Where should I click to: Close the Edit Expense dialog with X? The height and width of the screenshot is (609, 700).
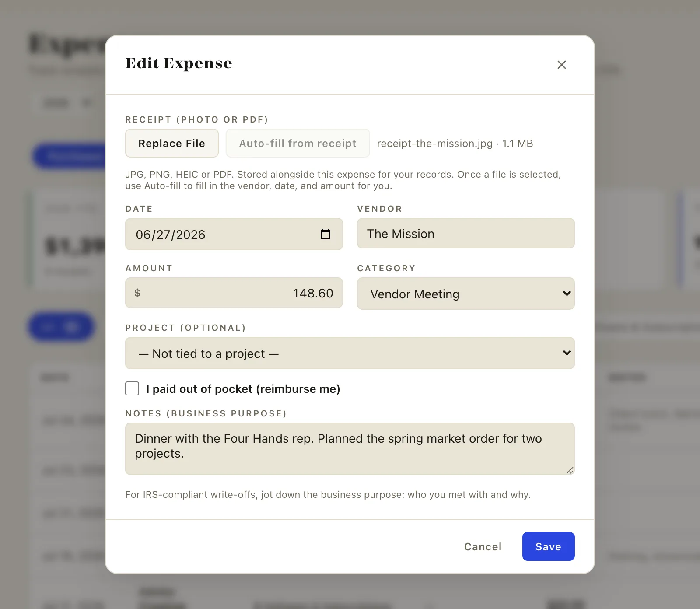click(562, 65)
